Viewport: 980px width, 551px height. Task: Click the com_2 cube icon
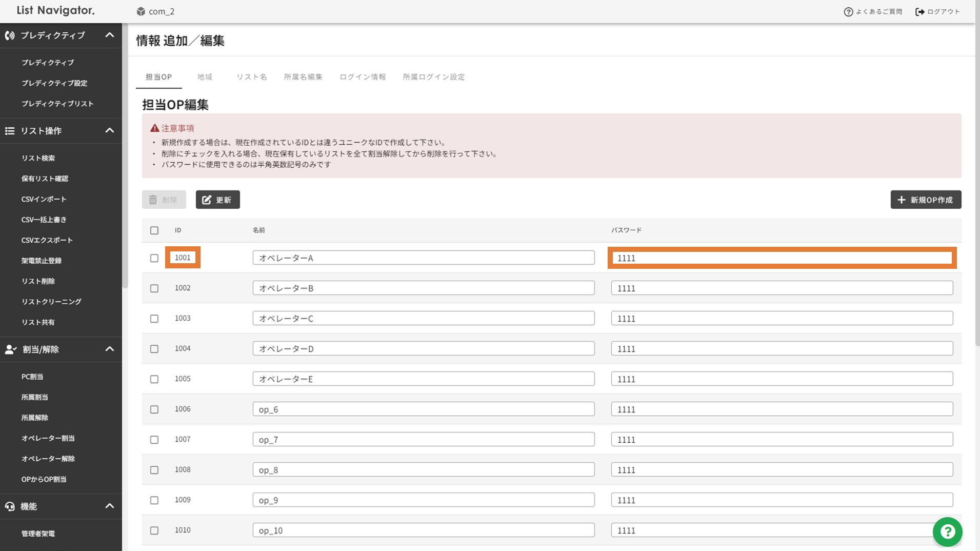pyautogui.click(x=141, y=11)
